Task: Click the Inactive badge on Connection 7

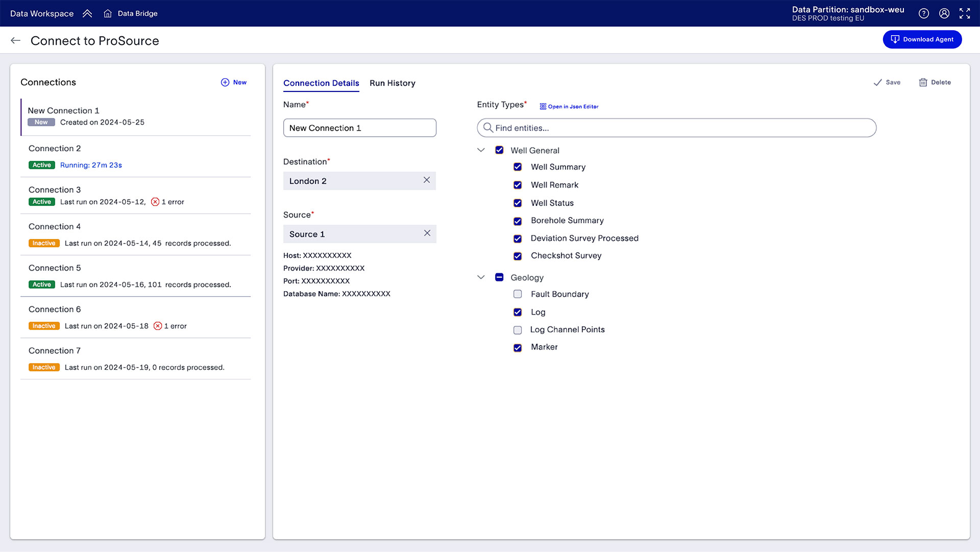Action: (44, 367)
